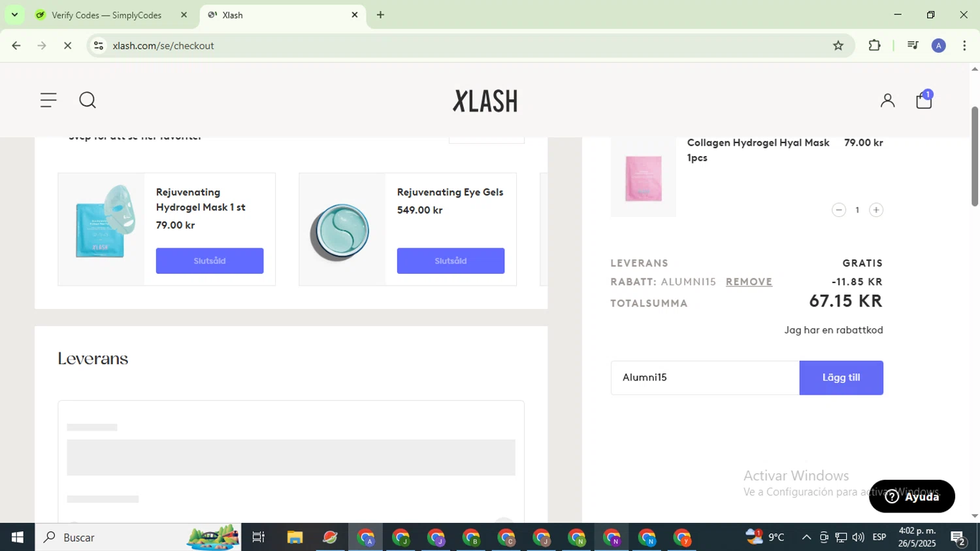Open the shopping bag cart
The height and width of the screenshot is (551, 980).
tap(924, 100)
